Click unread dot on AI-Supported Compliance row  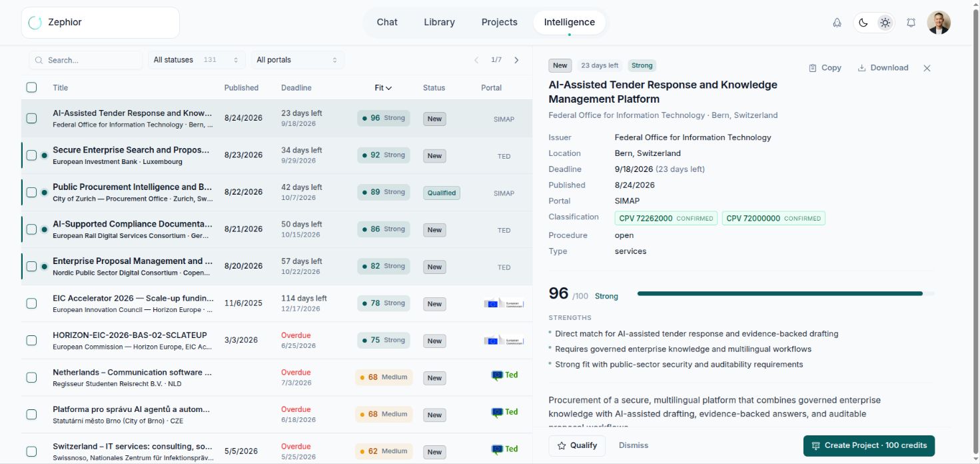(x=44, y=229)
